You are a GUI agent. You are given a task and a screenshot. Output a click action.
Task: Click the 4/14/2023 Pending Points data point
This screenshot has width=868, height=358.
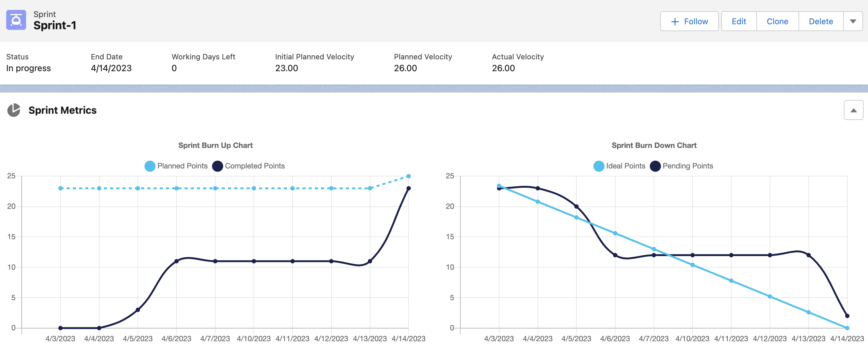point(847,316)
